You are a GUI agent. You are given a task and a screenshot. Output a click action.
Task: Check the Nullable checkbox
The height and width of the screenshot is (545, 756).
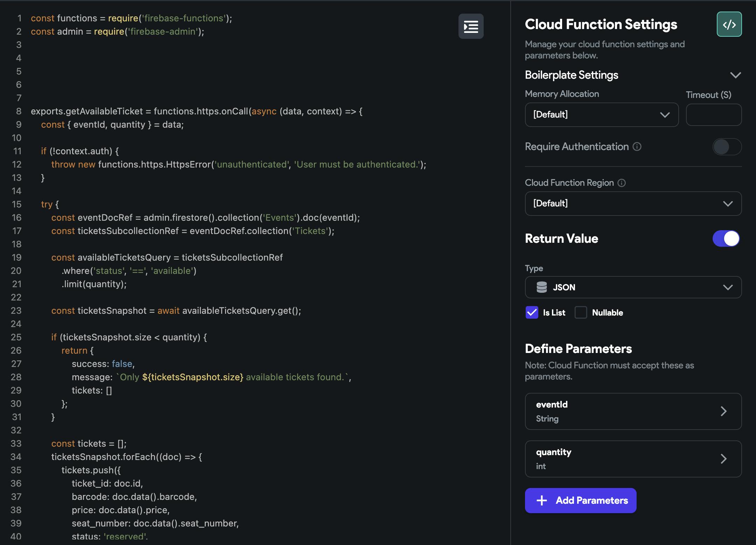tap(581, 312)
